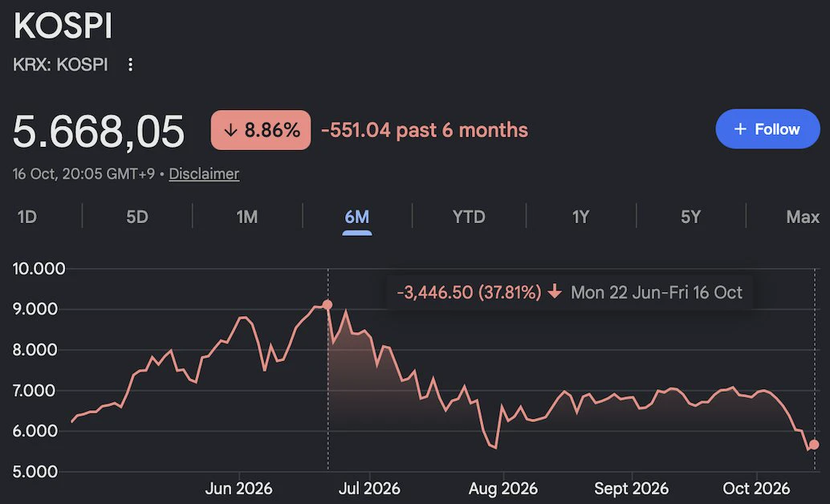Image resolution: width=830 pixels, height=504 pixels.
Task: Click the 'Oct 2026' axis label
Action: pos(756,488)
